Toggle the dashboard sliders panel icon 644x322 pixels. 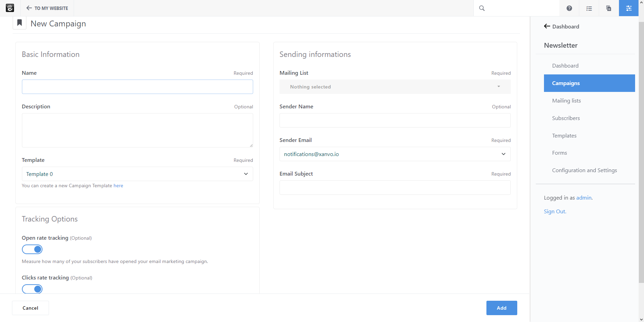click(629, 8)
